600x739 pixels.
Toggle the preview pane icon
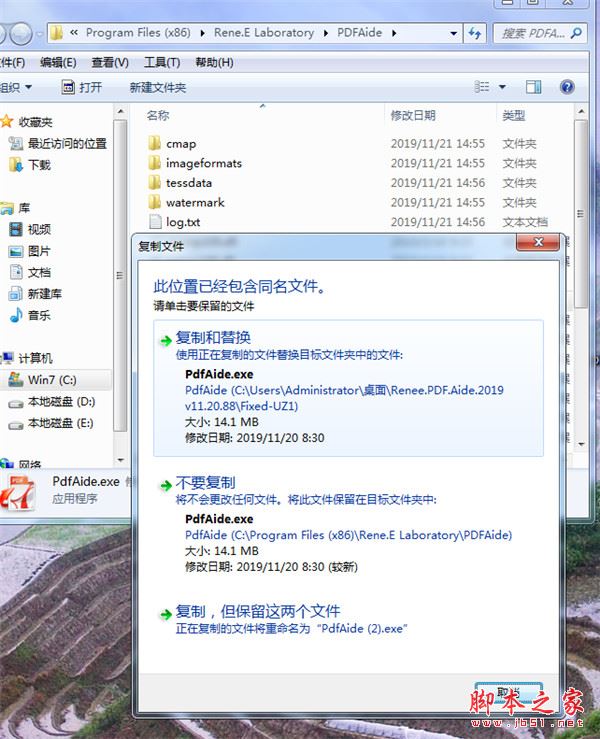(x=534, y=87)
